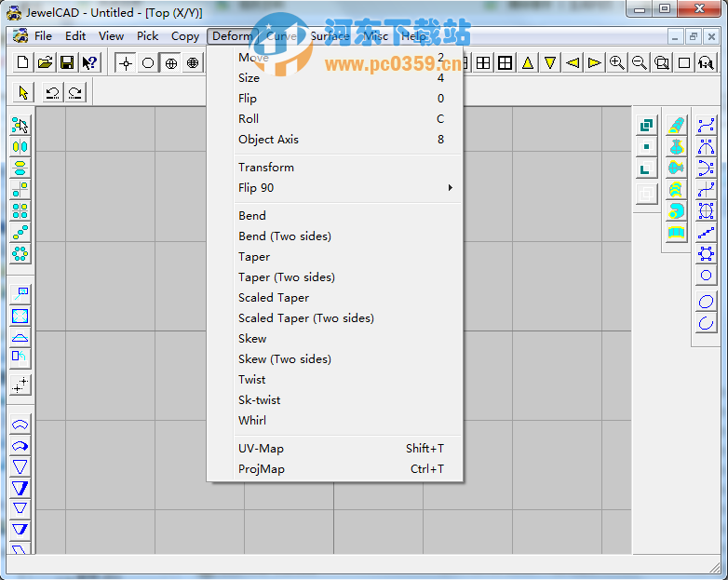Viewport: 728px width, 580px height.
Task: Open the Surface menu
Action: [330, 36]
